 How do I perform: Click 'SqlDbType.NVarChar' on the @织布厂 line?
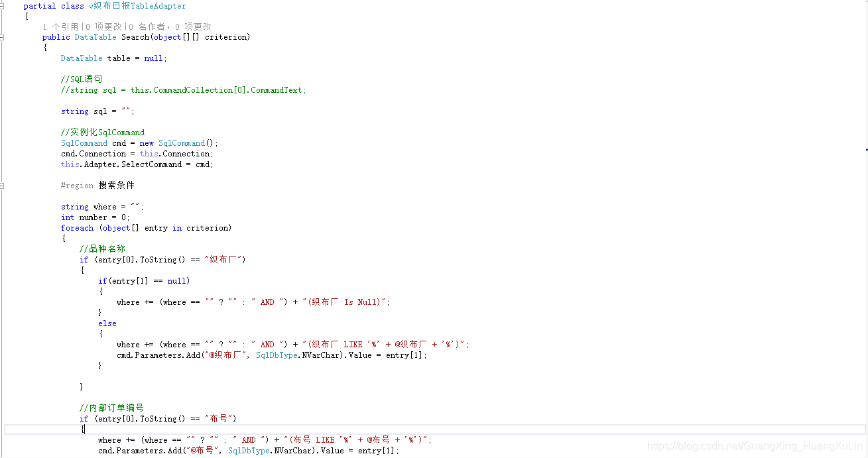[299, 355]
